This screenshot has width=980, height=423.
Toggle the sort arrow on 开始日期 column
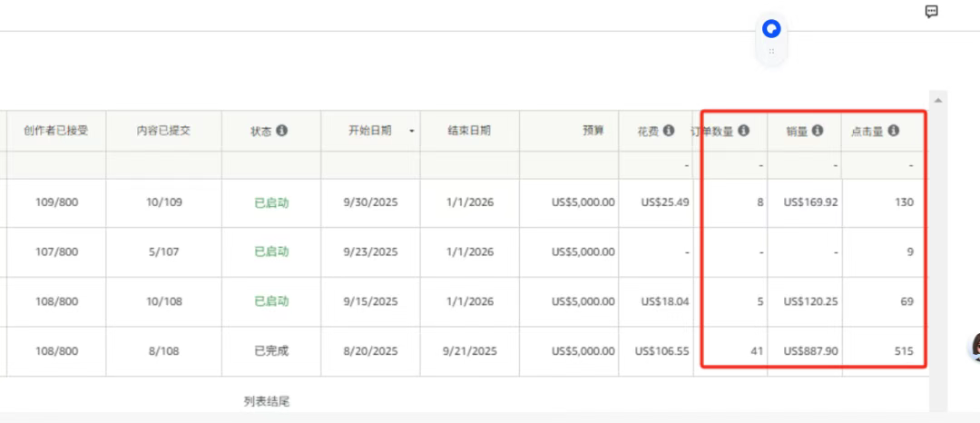(412, 132)
